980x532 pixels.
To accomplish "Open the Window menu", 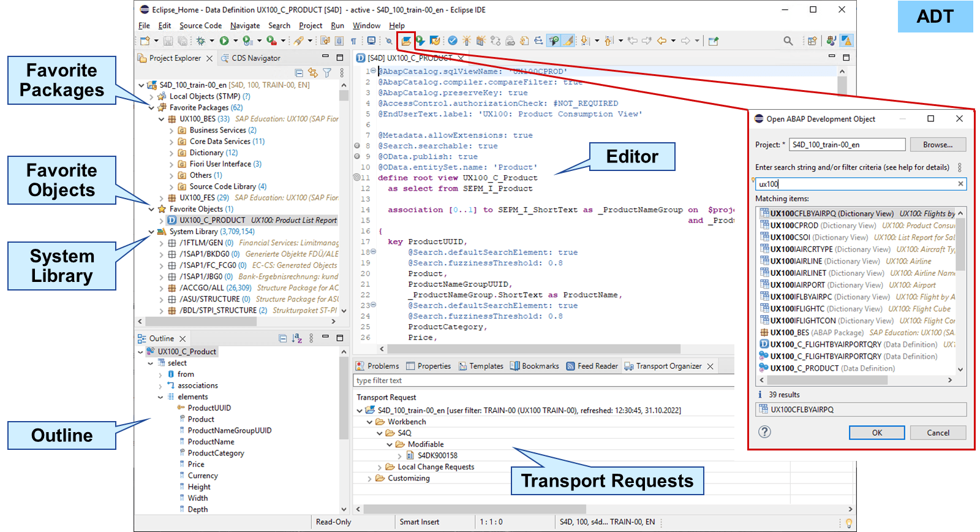I will [366, 26].
